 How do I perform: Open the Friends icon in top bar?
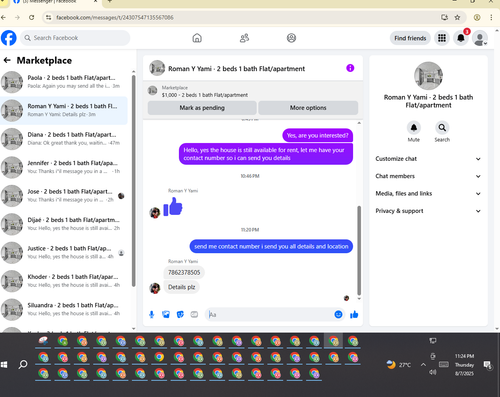(x=244, y=38)
